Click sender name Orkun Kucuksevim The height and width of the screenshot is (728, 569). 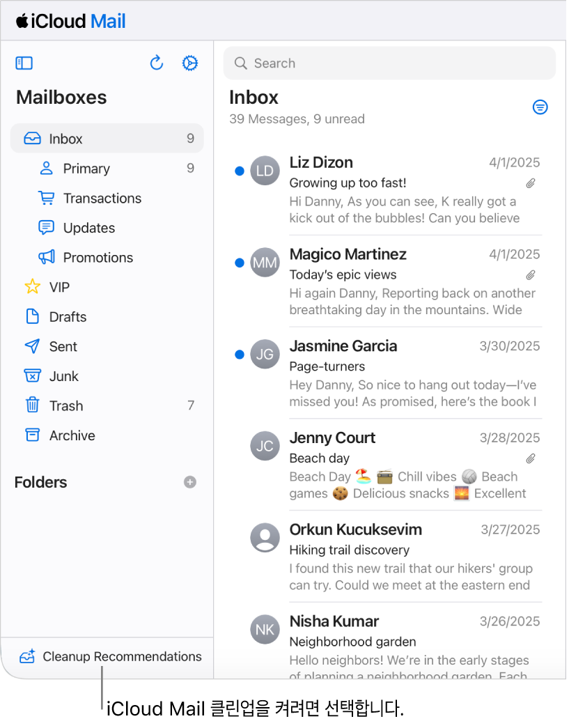355,529
